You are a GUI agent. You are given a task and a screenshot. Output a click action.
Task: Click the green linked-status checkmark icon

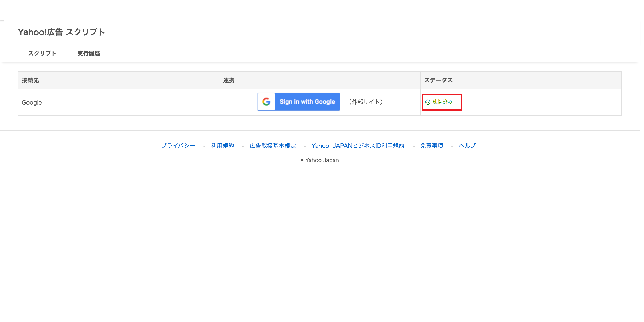pos(428,102)
